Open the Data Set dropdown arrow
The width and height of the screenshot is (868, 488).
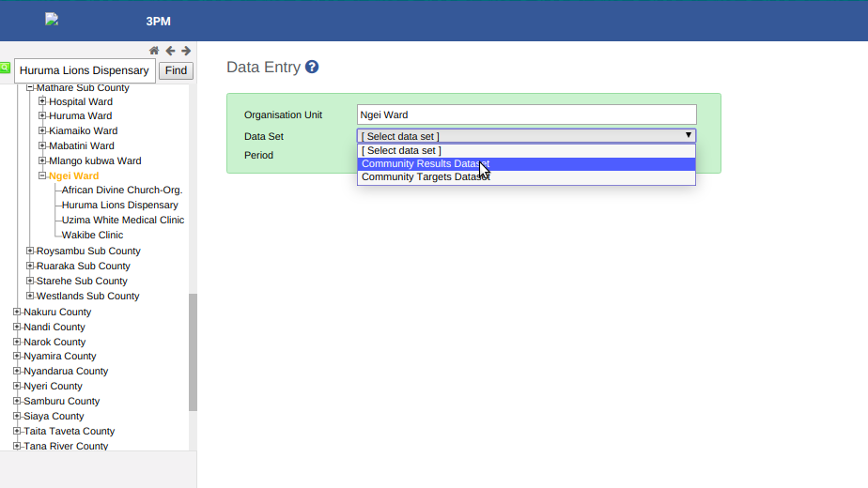(x=688, y=135)
